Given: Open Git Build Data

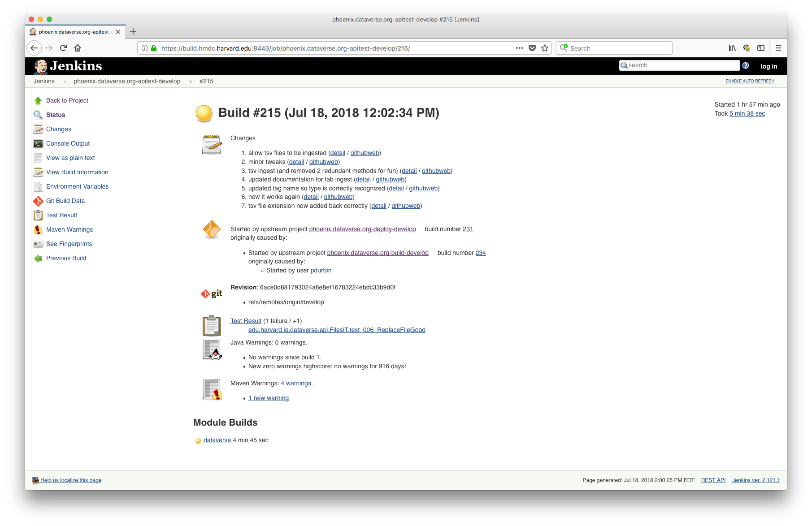Looking at the screenshot, I should pos(65,201).
